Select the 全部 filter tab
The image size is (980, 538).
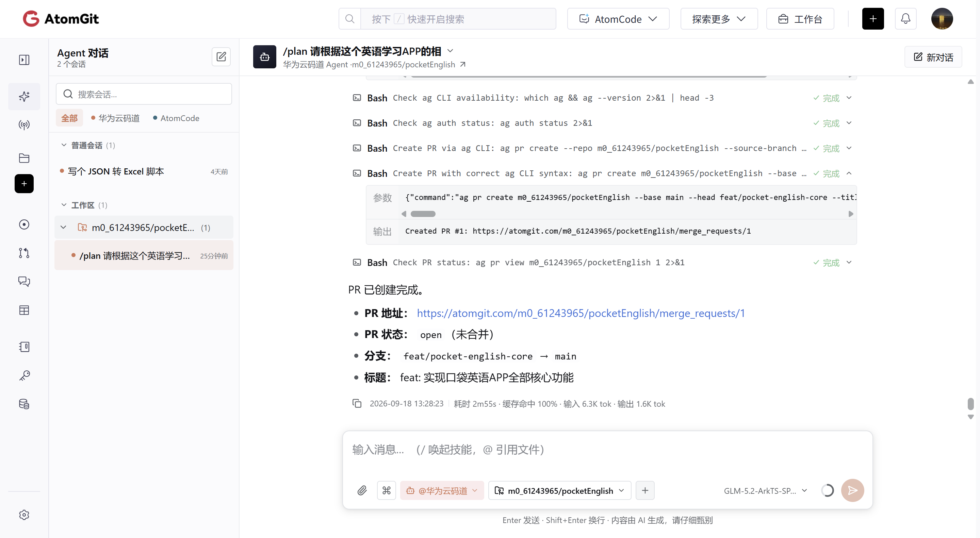(x=69, y=118)
